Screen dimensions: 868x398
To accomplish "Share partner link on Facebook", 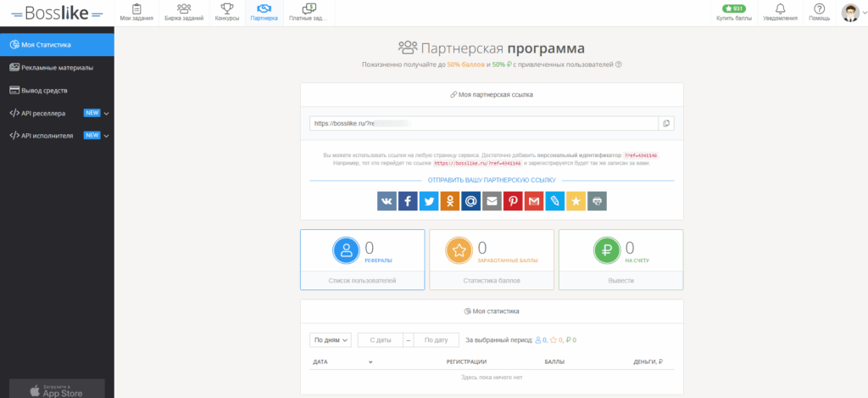I will pos(408,201).
